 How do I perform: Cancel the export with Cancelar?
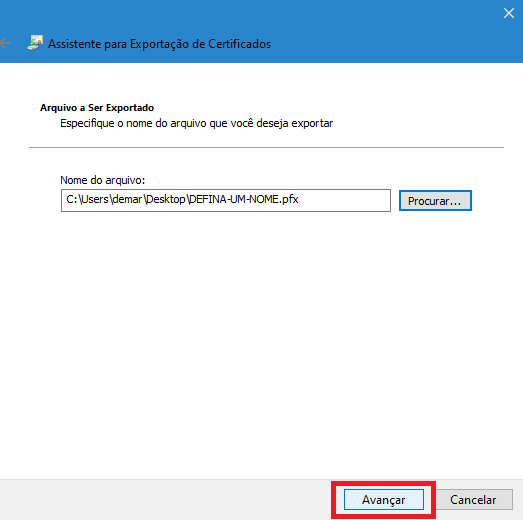coord(473,499)
